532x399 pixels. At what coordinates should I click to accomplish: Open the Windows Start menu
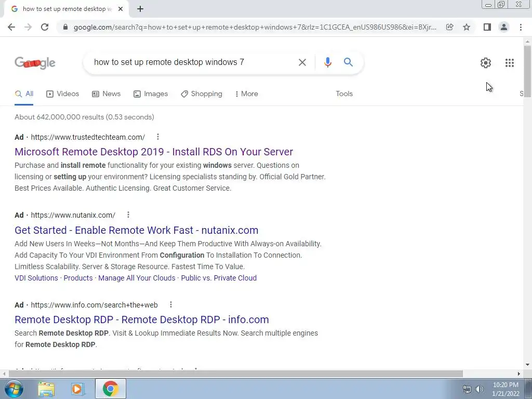point(14,389)
